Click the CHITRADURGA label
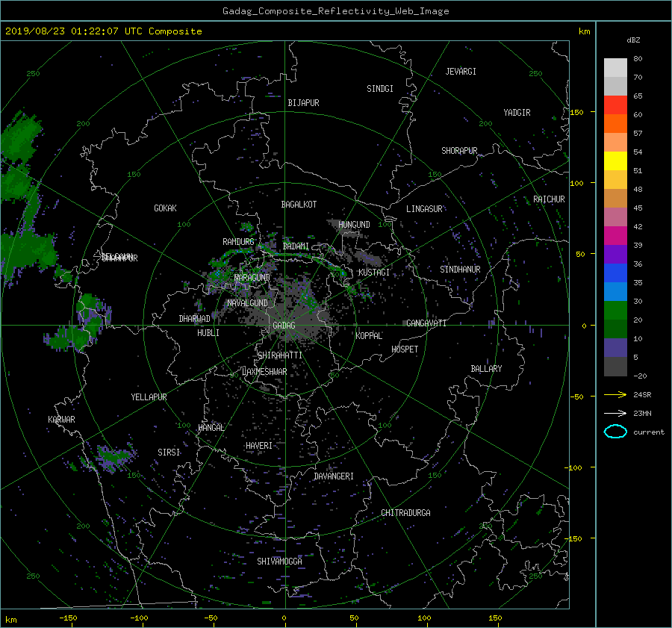672x628 pixels. [405, 513]
